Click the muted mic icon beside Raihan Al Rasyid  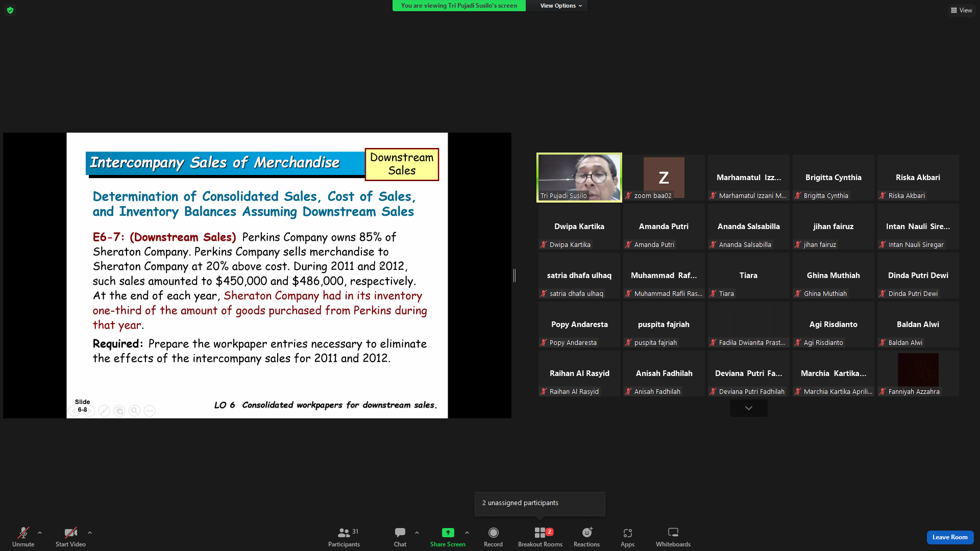pyautogui.click(x=544, y=392)
